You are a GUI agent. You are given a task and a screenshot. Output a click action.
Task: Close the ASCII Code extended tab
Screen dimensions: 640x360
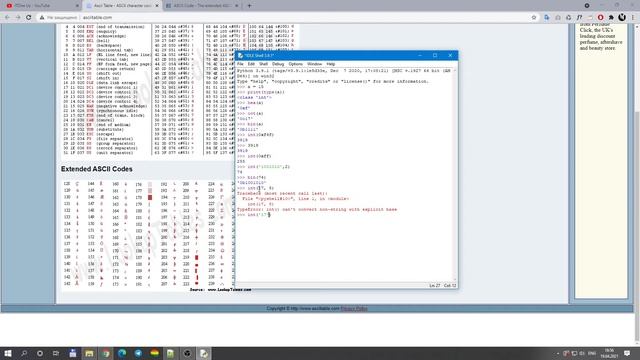click(x=236, y=6)
